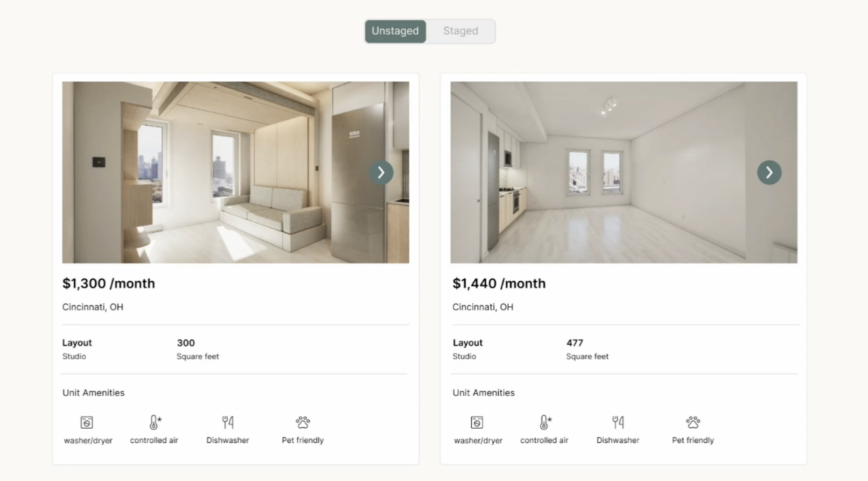Click controlled air thermometer icon, $1,300 listing
The height and width of the screenshot is (481, 868).
pos(155,422)
